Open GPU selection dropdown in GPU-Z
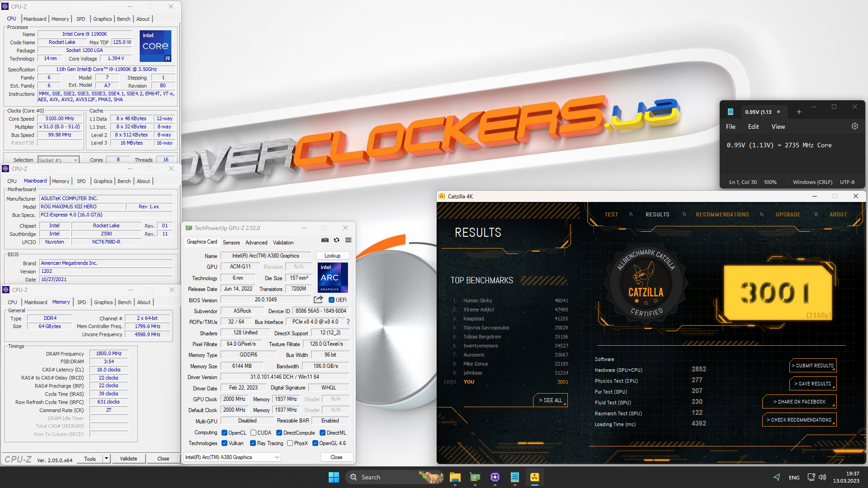The image size is (868, 488). [232, 457]
